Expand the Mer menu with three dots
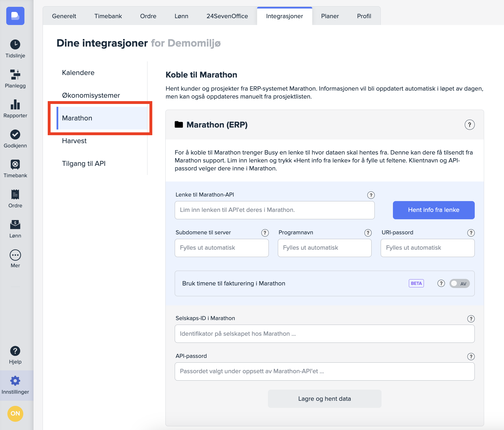504x430 pixels. 15,255
